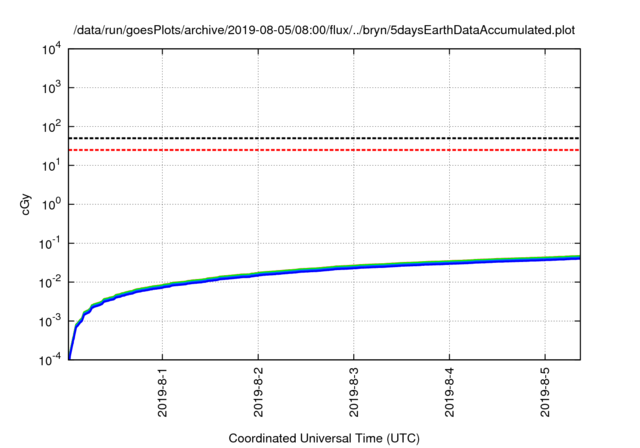Viewport: 640px width, 448px height.
Task: Click the Coordinated Universal Time (UTC) axis label
Action: (x=324, y=438)
